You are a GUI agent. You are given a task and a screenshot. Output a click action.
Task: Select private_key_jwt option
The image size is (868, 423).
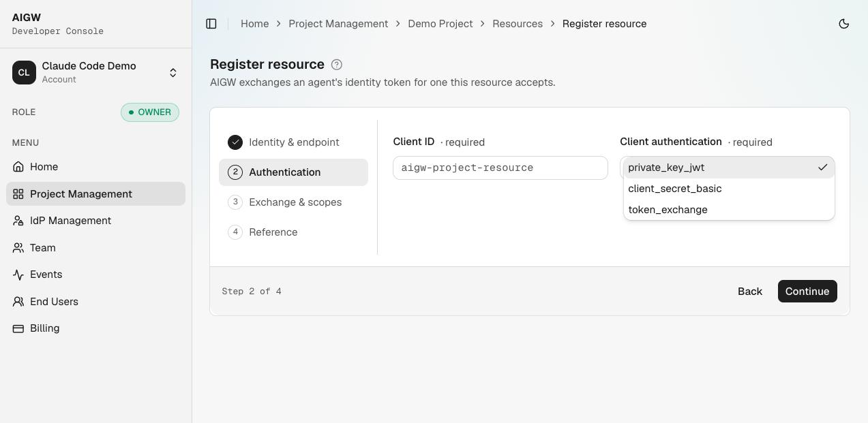(729, 168)
